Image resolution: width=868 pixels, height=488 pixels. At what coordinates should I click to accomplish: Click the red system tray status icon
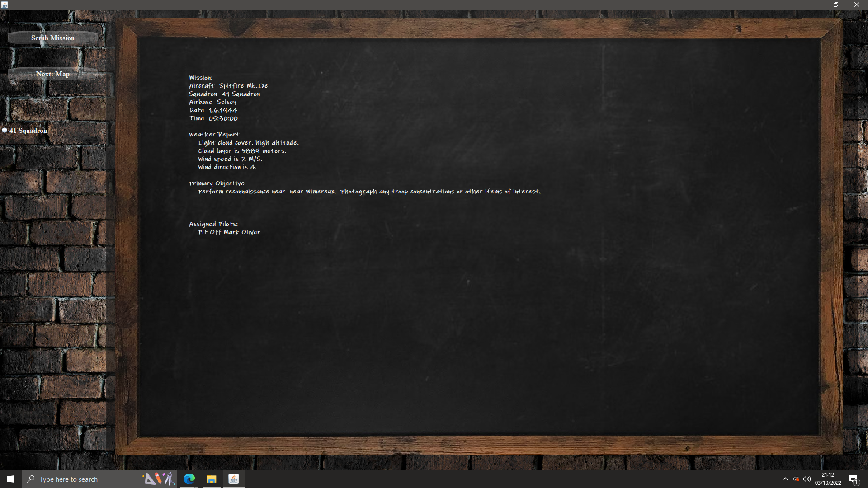pos(796,479)
